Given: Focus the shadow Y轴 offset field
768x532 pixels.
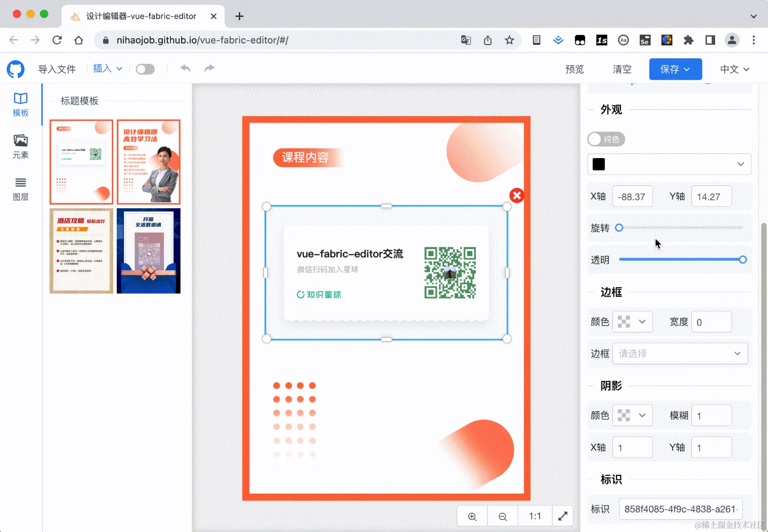Looking at the screenshot, I should click(711, 448).
